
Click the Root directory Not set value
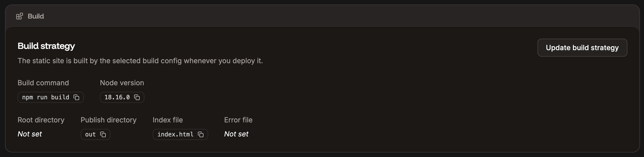[x=29, y=134]
